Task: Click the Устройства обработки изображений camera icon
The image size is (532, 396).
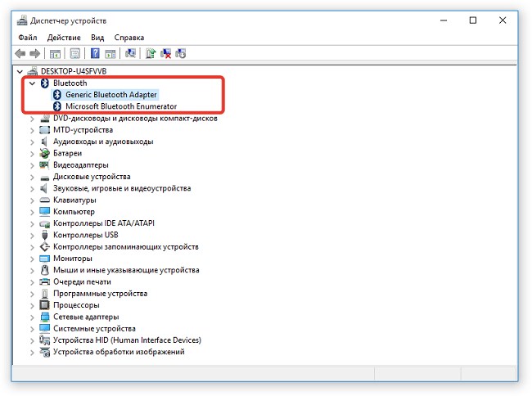Action: (44, 352)
